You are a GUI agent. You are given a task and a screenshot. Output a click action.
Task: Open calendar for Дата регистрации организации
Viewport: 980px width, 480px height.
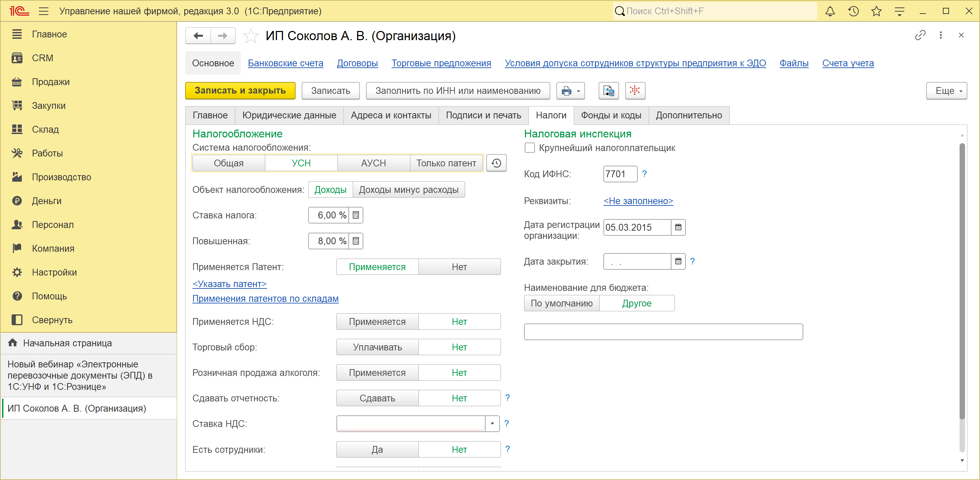coord(678,227)
